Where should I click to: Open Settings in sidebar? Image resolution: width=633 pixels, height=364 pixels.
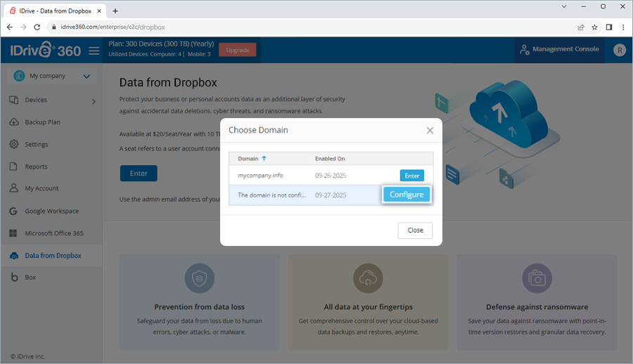pos(37,145)
